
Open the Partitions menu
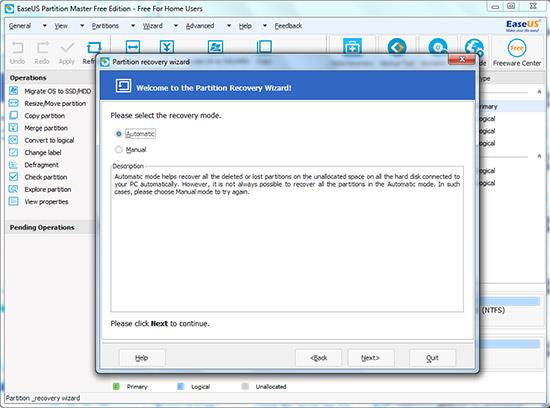(105, 26)
